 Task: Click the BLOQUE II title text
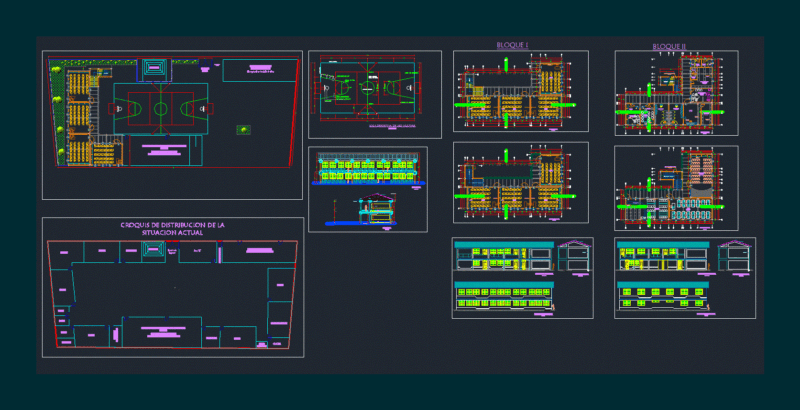[x=669, y=46]
